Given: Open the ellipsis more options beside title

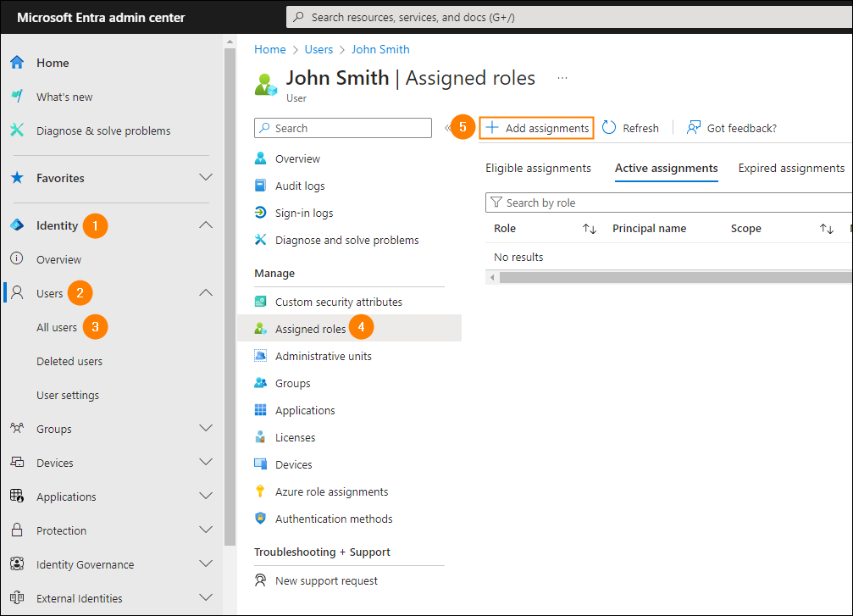Looking at the screenshot, I should click(x=562, y=78).
